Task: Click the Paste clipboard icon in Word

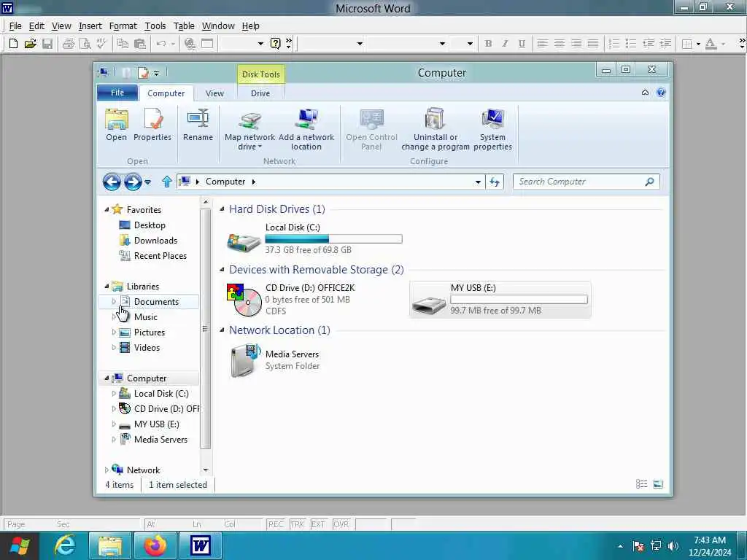Action: [139, 44]
